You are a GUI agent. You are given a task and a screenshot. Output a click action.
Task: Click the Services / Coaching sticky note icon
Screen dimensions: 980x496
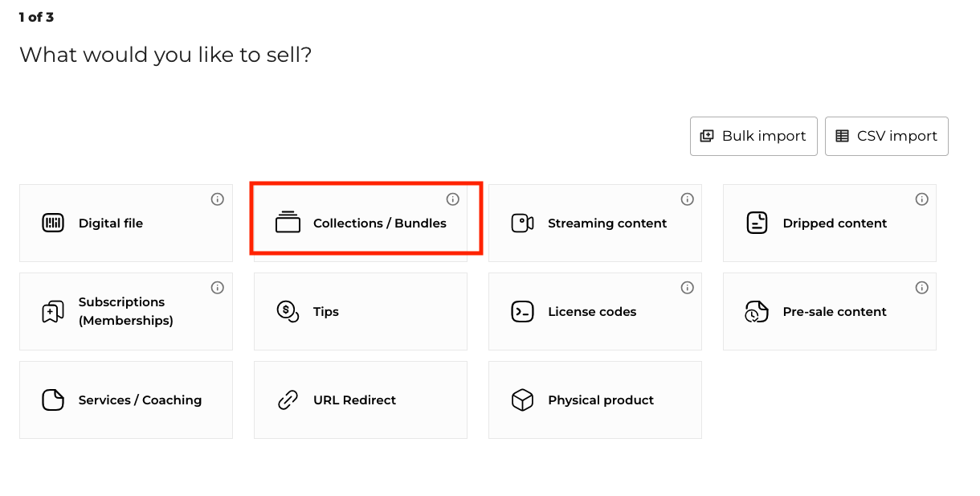click(x=53, y=400)
